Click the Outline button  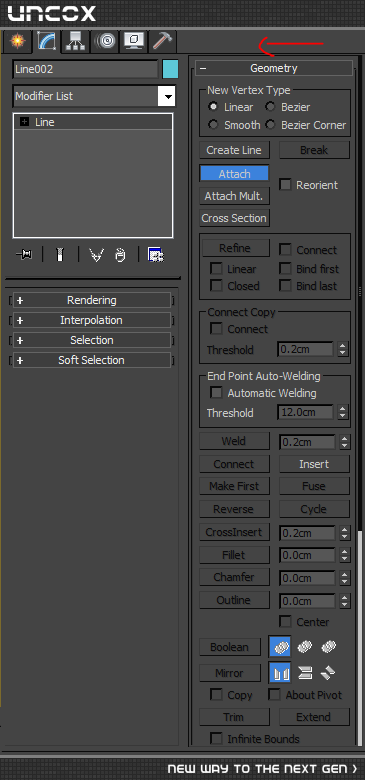(x=235, y=600)
